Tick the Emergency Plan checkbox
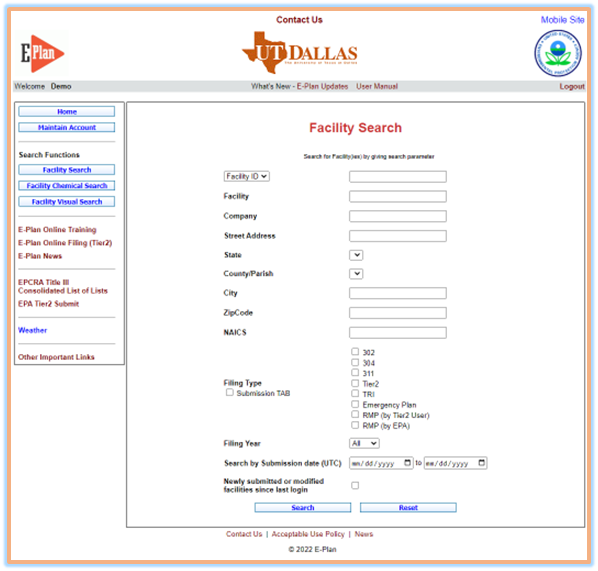Viewport: 598px width, 571px height. tap(355, 404)
